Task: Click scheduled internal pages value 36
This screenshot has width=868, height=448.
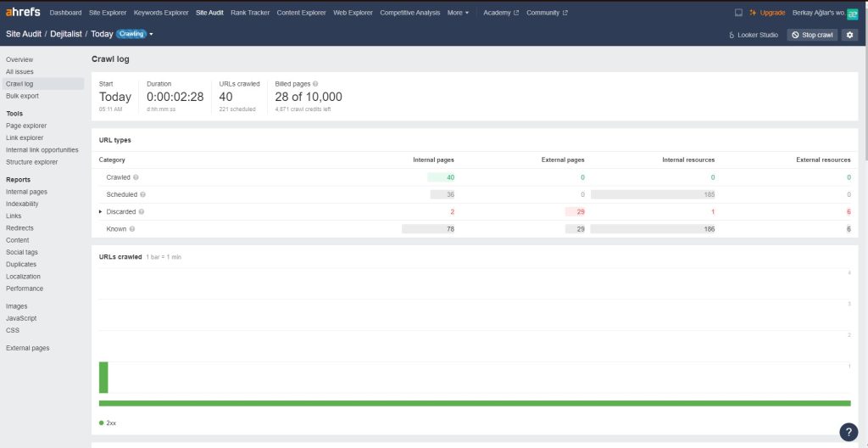Action: coord(450,194)
